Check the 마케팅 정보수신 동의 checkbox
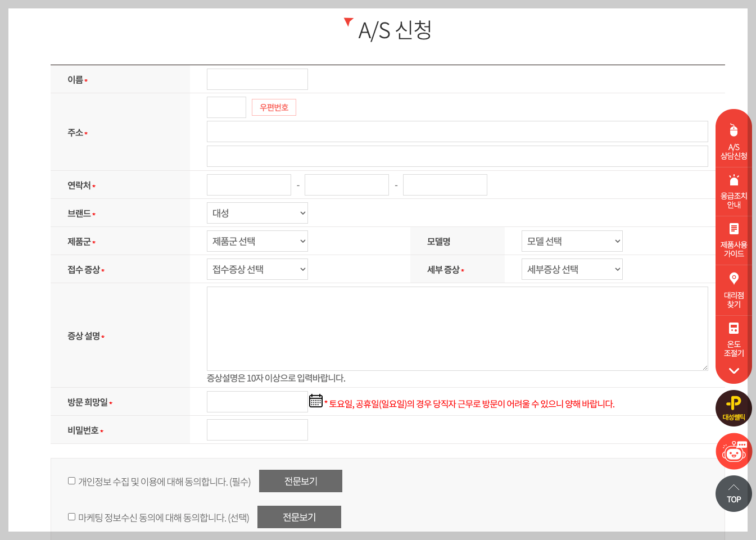756x540 pixels. pos(71,516)
